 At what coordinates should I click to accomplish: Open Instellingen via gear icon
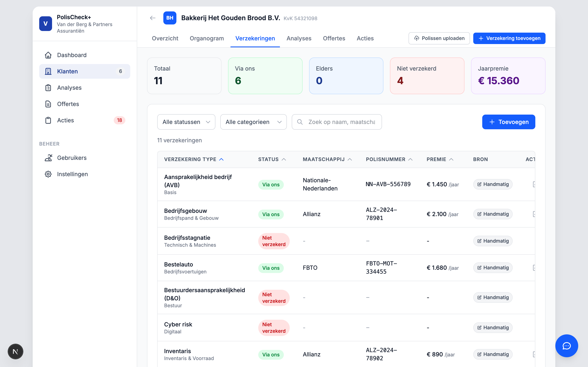point(48,174)
